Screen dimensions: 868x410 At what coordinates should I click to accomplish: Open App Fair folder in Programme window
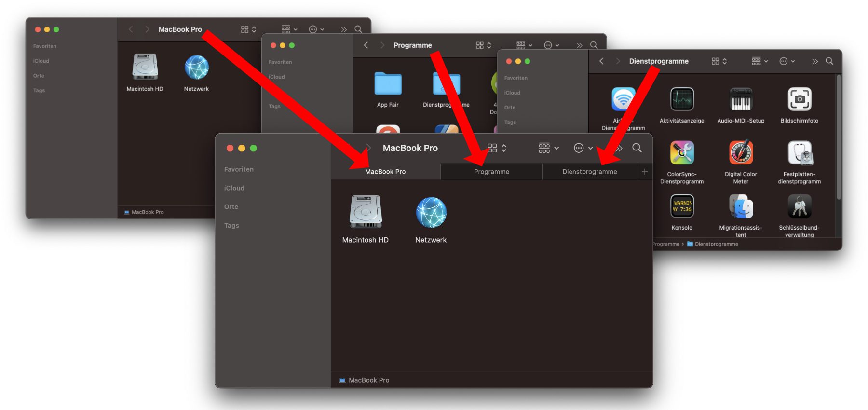pyautogui.click(x=388, y=84)
